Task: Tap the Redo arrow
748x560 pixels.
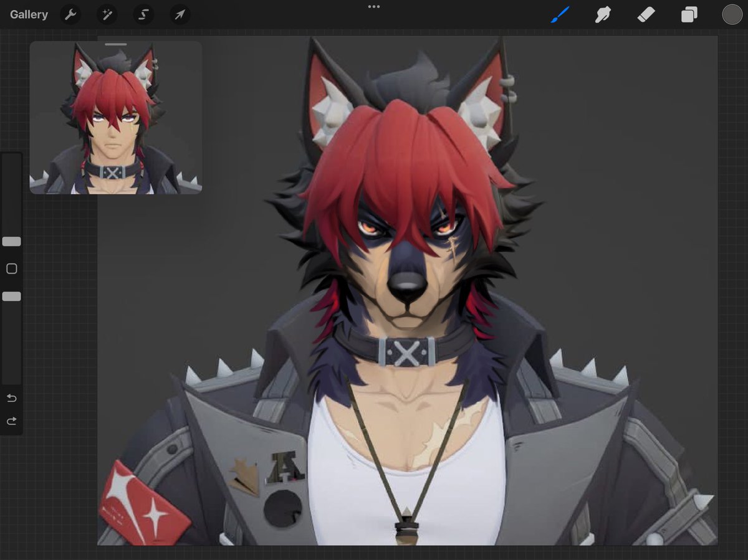Action: point(11,420)
